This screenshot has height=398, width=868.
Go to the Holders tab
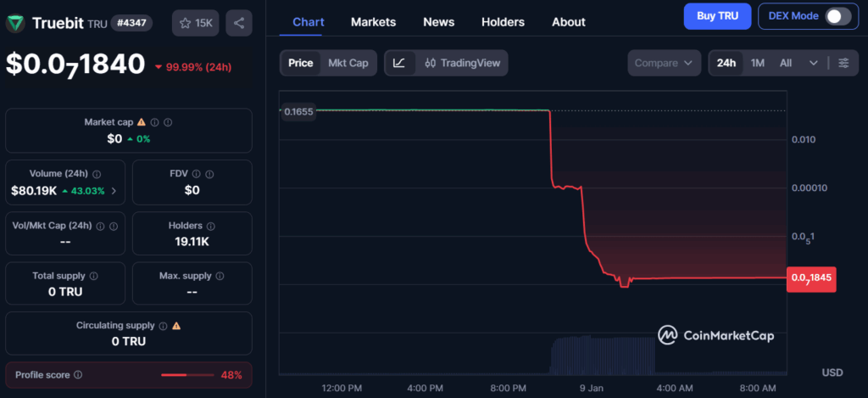pos(503,22)
